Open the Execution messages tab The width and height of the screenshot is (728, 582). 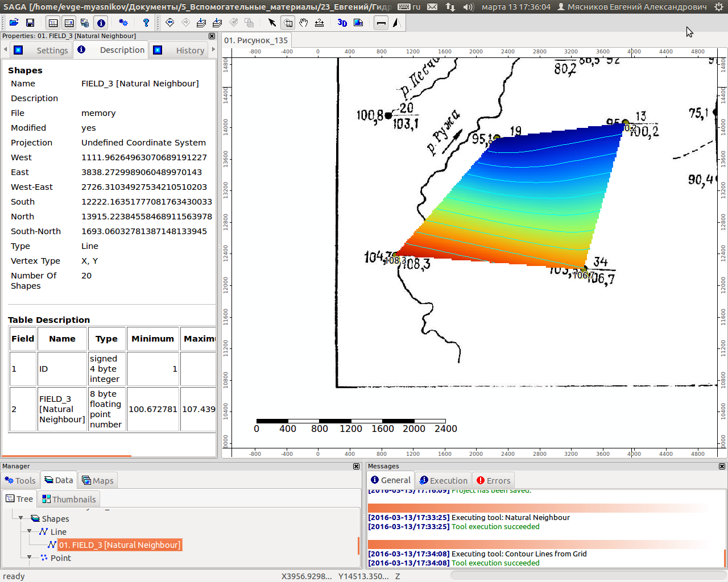tap(443, 480)
